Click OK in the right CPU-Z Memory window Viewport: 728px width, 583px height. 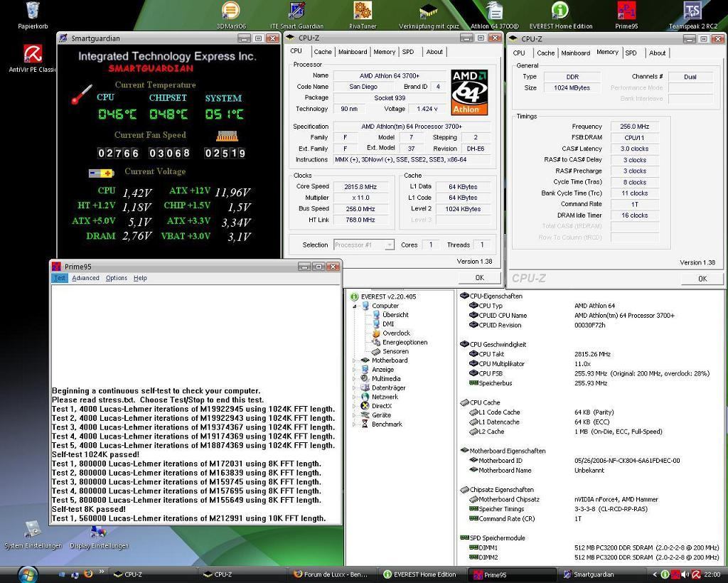click(x=702, y=279)
